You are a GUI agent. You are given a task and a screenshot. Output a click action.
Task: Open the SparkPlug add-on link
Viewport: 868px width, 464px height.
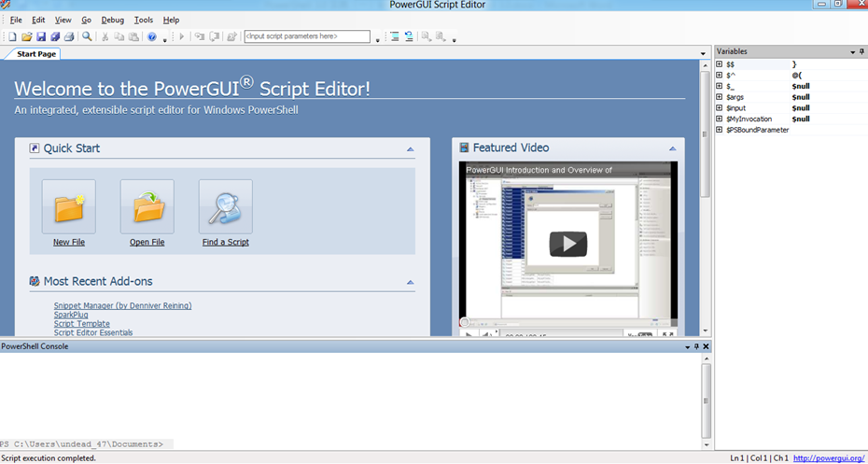click(71, 315)
